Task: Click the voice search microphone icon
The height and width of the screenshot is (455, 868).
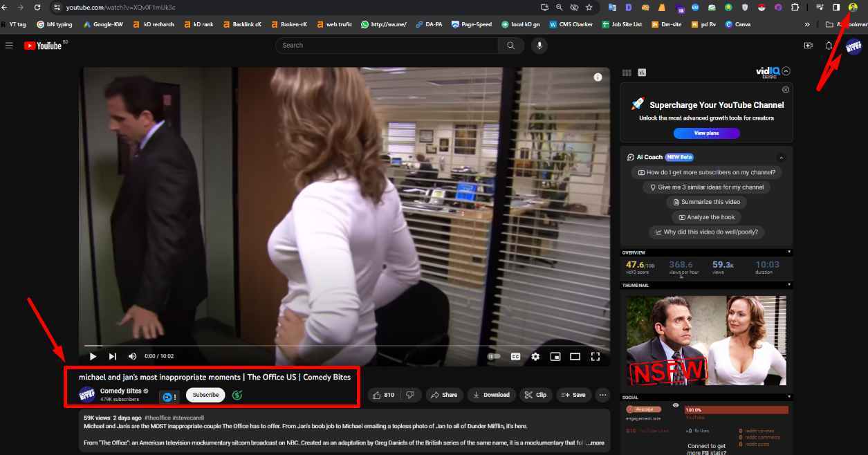Action: click(539, 46)
